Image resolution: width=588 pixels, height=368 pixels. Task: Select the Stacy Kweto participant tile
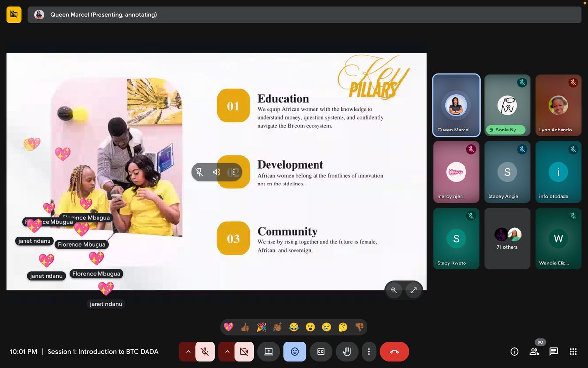(x=456, y=238)
